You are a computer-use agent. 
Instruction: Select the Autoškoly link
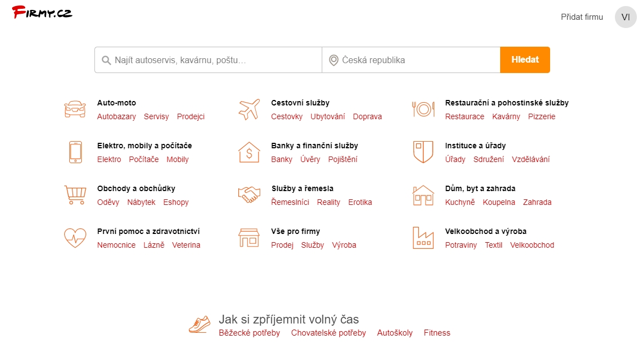point(395,333)
